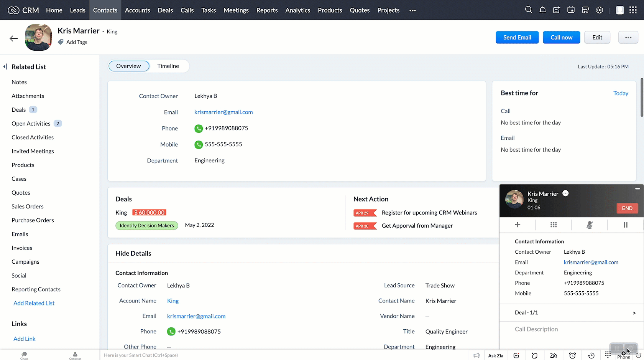
Task: Switch to the Timeline tab
Action: coord(168,66)
